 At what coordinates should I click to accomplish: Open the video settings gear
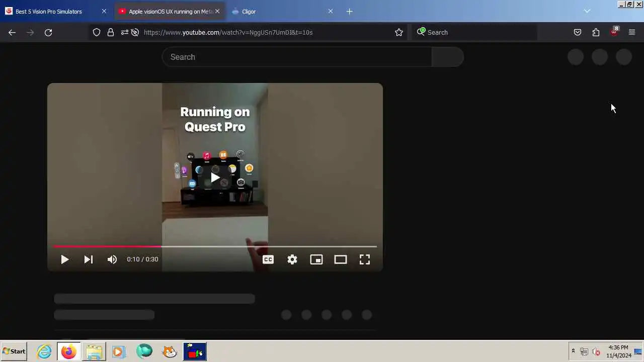click(x=292, y=259)
